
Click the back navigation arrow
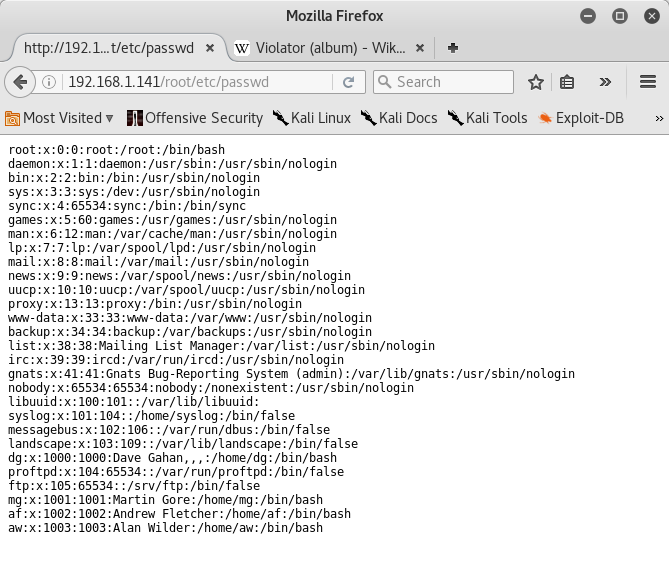tap(19, 82)
